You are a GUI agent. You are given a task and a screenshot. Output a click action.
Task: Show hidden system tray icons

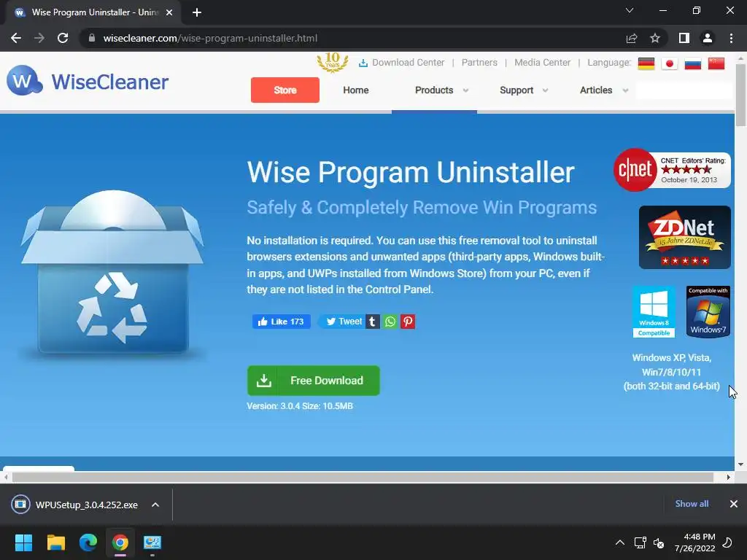(620, 542)
